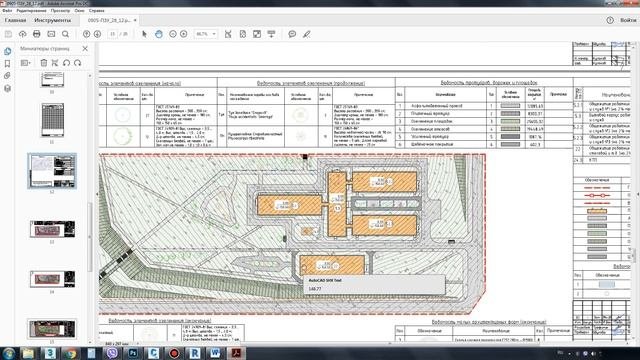Add a comment with speech bubble icon
This screenshot has width=640, height=360.
[292, 34]
